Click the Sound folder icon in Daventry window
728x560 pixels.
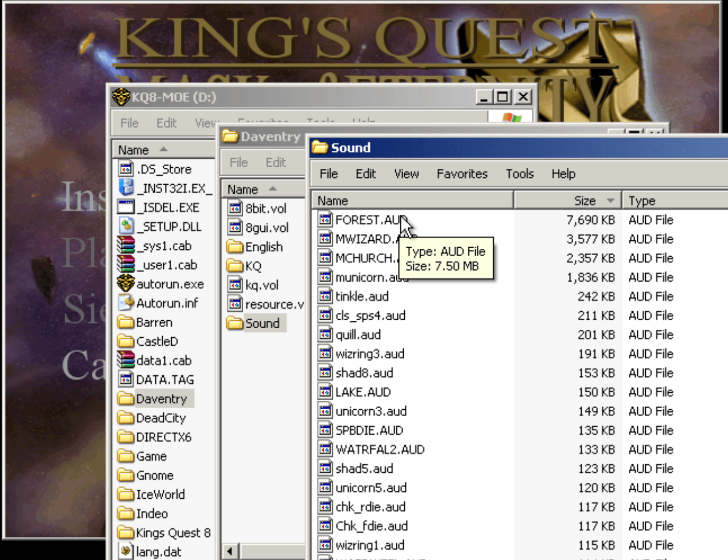[x=235, y=323]
